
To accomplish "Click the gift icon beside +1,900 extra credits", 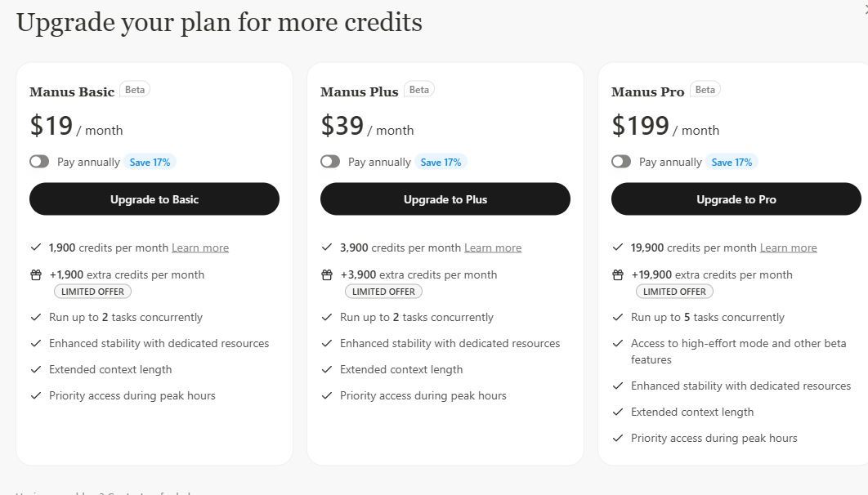I will [x=36, y=275].
